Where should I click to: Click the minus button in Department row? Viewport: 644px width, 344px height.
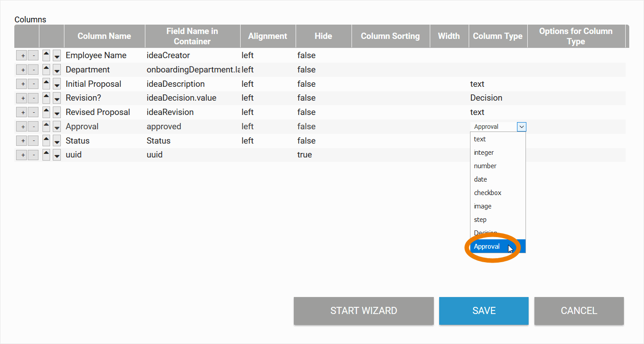(33, 70)
